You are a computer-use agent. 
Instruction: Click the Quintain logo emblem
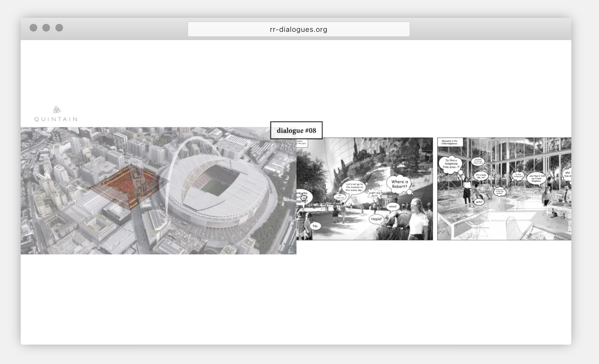click(x=57, y=110)
